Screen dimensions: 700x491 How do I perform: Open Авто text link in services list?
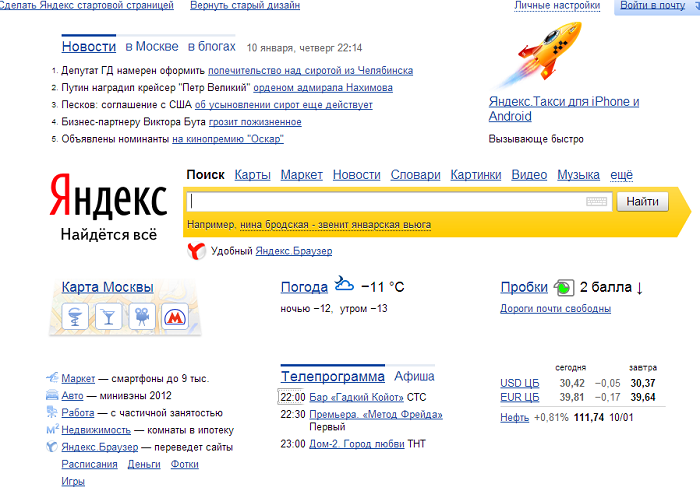[72, 396]
